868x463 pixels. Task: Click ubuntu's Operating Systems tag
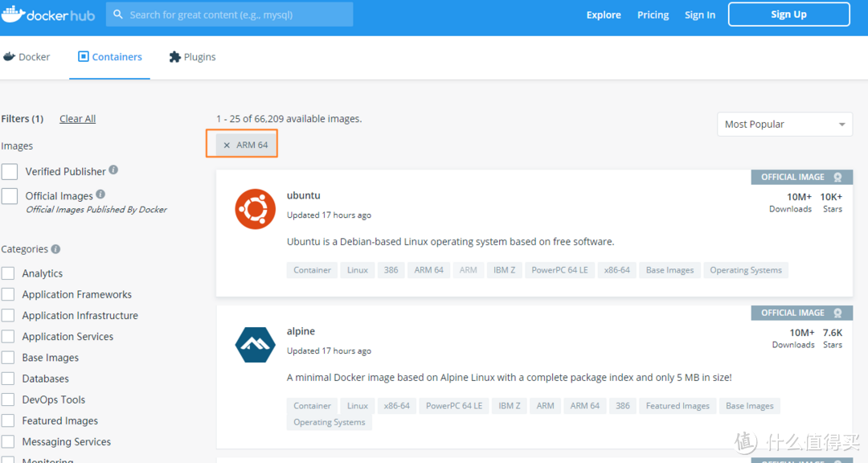[746, 270]
